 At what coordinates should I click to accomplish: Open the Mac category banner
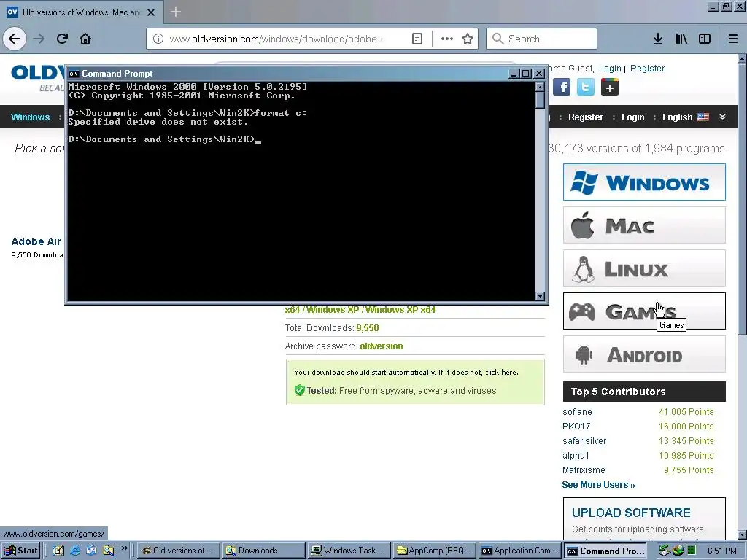click(644, 225)
